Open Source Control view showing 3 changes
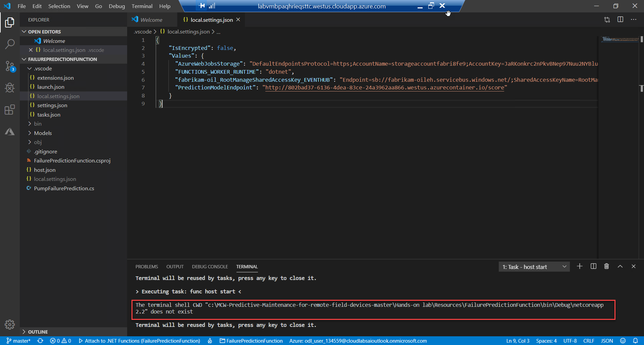This screenshot has width=644, height=345. pos(10,66)
